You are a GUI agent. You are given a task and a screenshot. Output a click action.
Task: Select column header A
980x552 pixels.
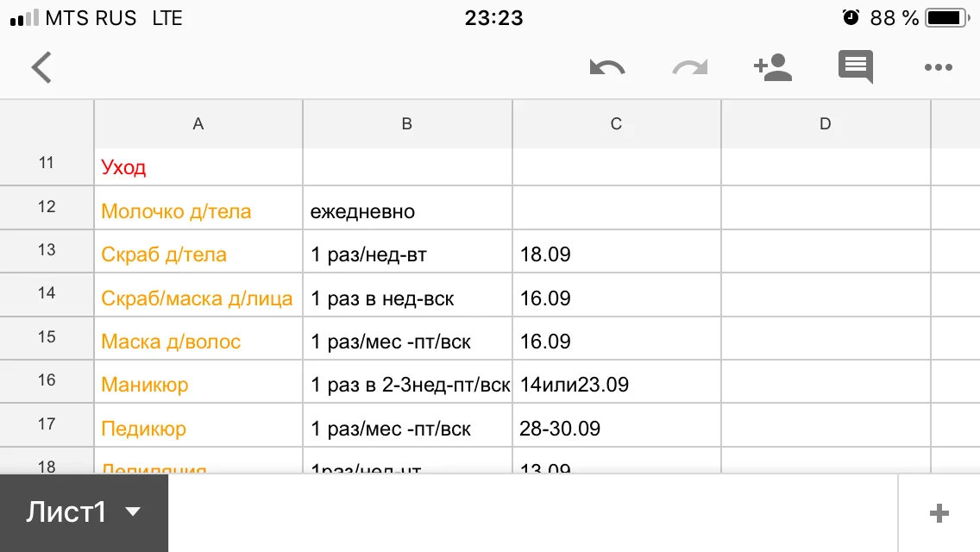click(198, 123)
